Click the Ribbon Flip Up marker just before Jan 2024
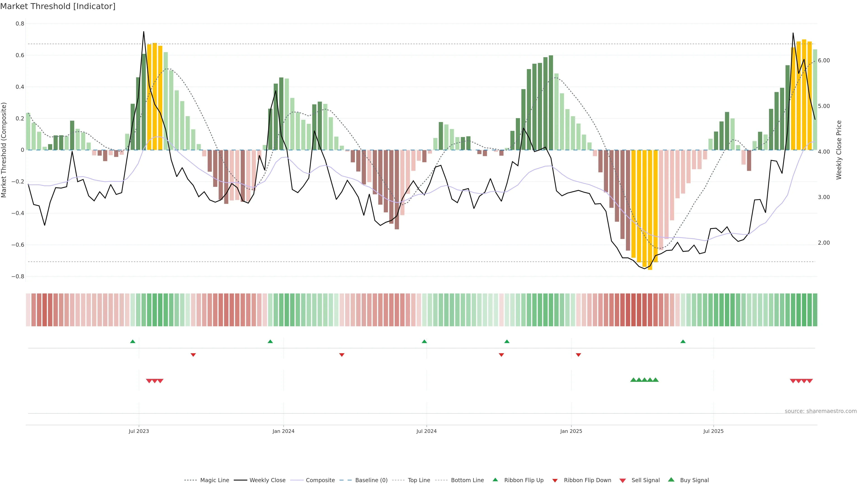The image size is (868, 488). click(x=270, y=342)
